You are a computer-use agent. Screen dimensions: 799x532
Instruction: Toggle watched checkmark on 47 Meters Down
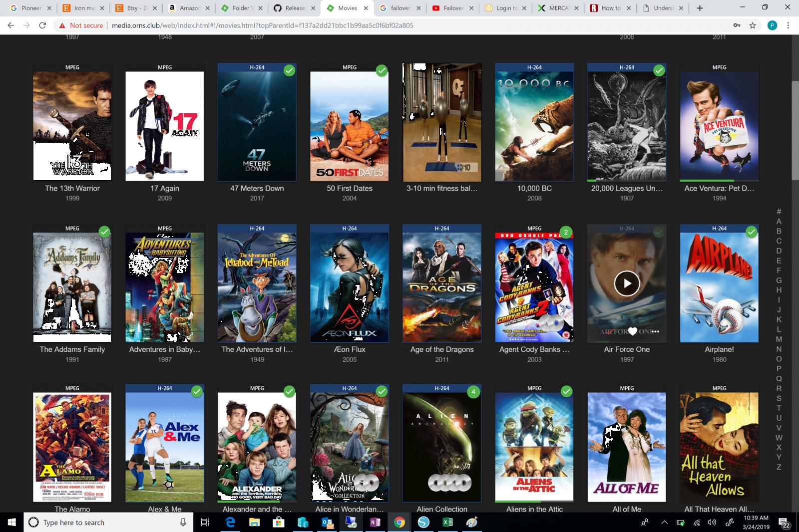tap(289, 70)
